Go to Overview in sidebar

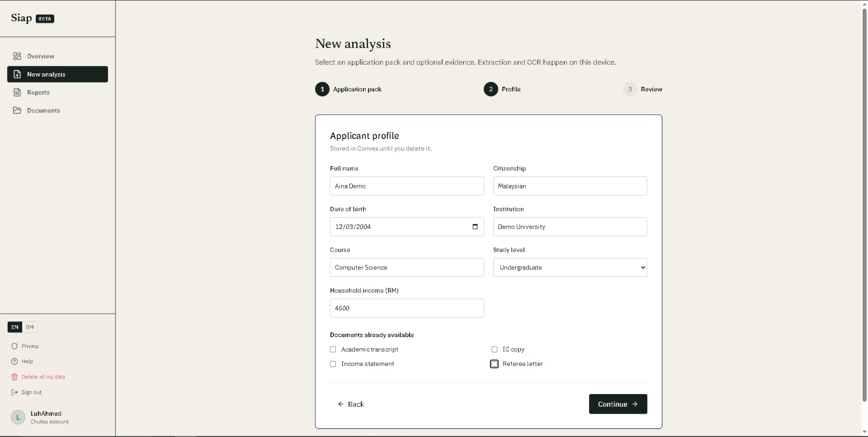point(58,56)
